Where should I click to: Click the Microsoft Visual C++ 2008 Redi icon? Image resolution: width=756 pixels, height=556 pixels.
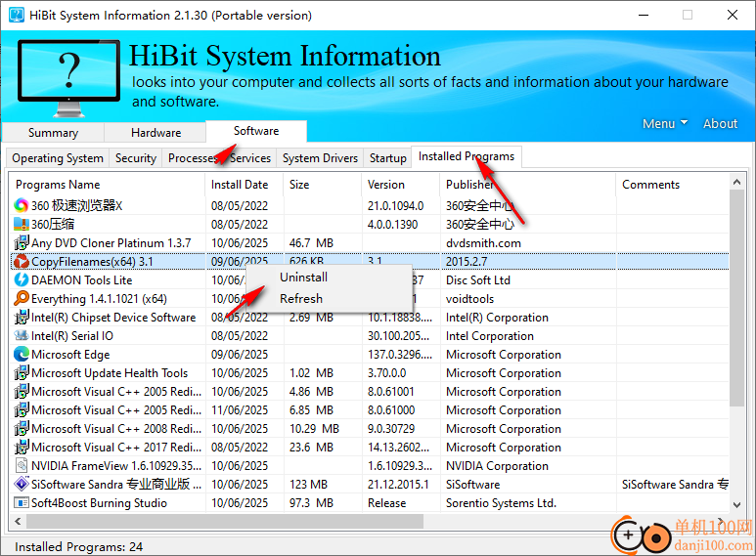[x=22, y=429]
